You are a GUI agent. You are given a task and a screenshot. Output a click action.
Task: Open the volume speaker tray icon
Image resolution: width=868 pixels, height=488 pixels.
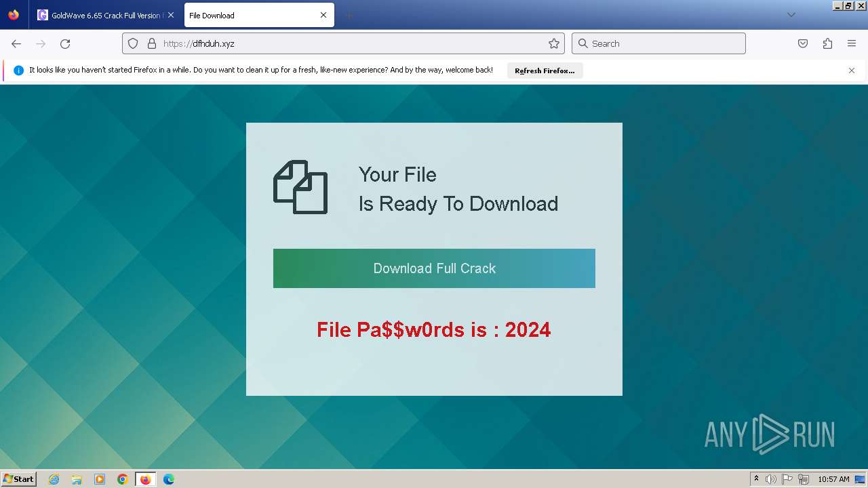(x=771, y=479)
